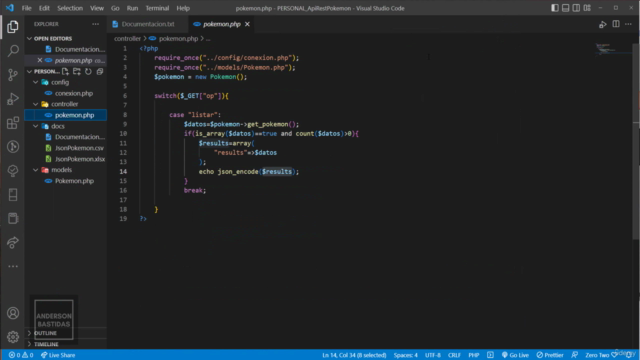Click the run/open changes icon in editor toolbar

coord(602,24)
